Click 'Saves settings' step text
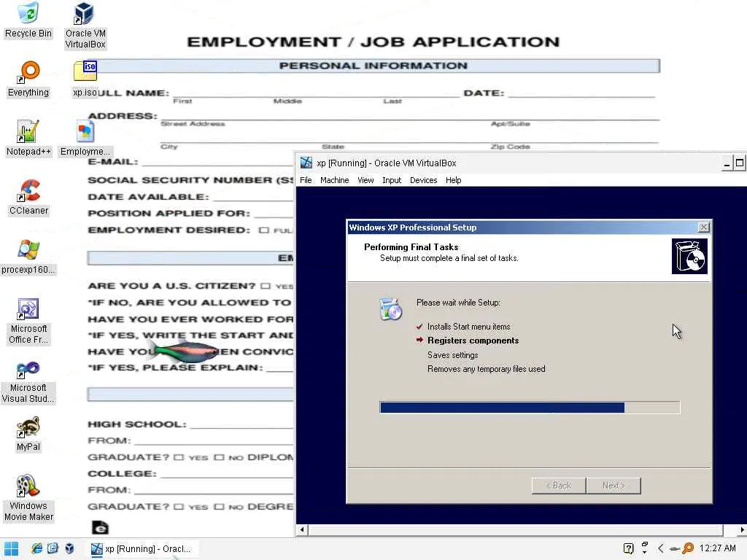 click(452, 355)
